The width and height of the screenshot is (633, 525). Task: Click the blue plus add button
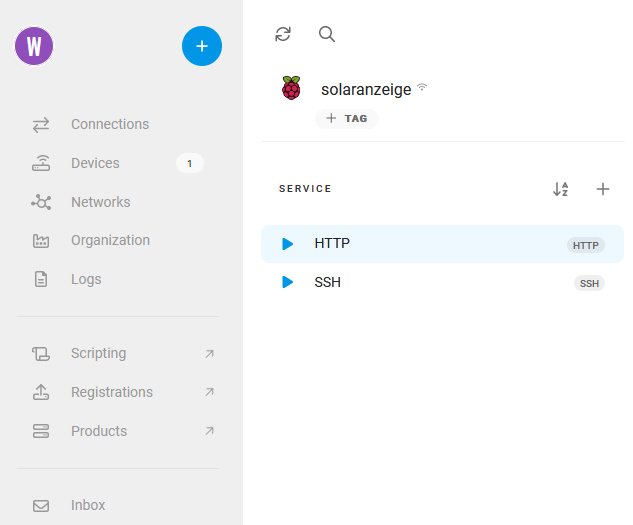coord(202,46)
